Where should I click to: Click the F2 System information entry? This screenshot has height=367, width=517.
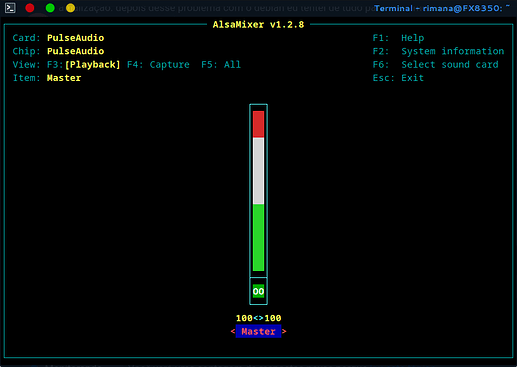(438, 51)
